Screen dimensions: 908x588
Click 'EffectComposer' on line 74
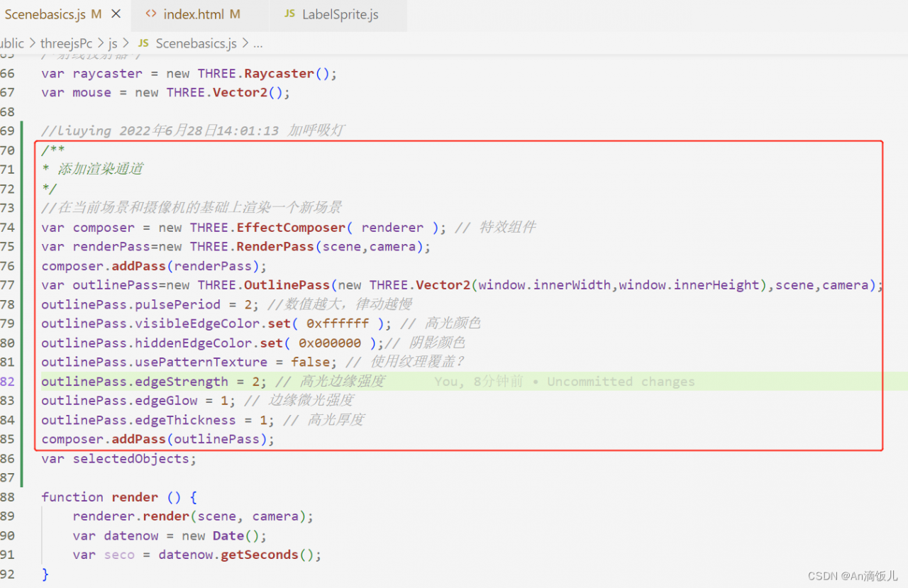(x=292, y=227)
